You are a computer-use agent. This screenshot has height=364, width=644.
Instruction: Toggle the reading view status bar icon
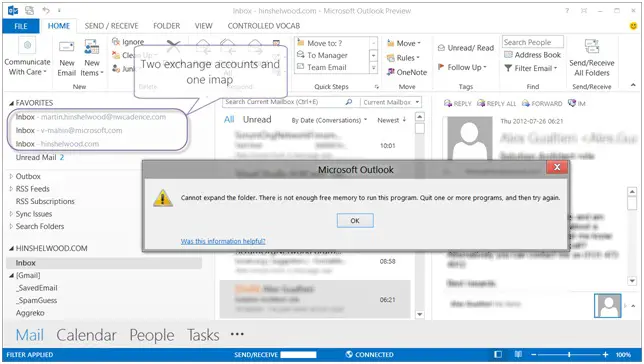(518, 354)
